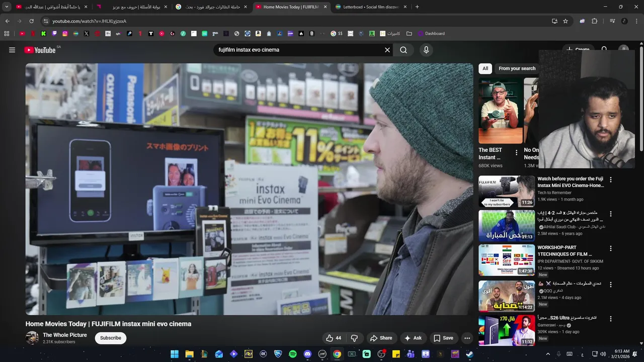Bookmark this page with the star
The image size is (644, 362).
(566, 21)
